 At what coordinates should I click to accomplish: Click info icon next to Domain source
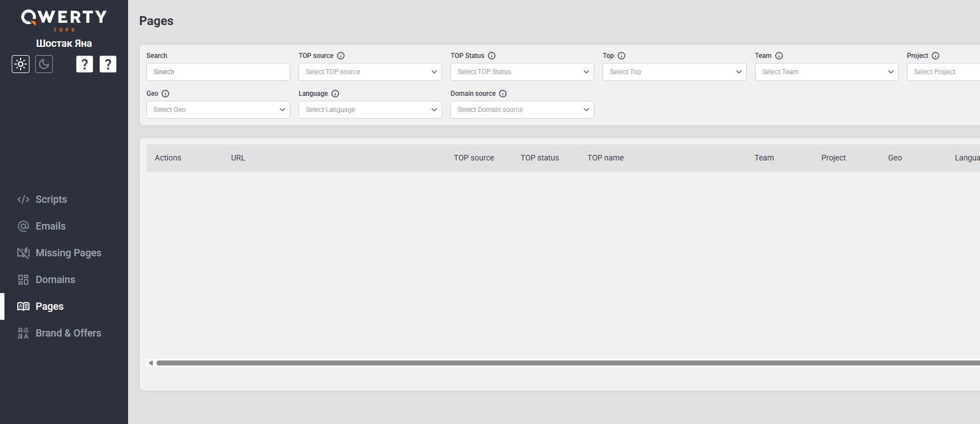pos(503,94)
